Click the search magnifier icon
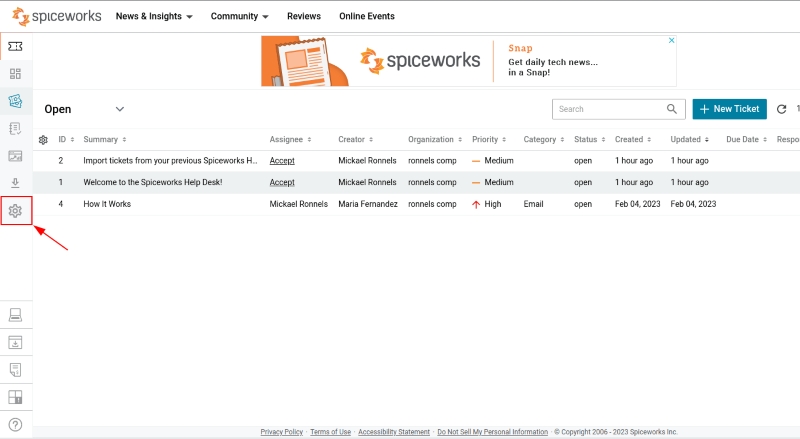800x439 pixels. coord(672,109)
